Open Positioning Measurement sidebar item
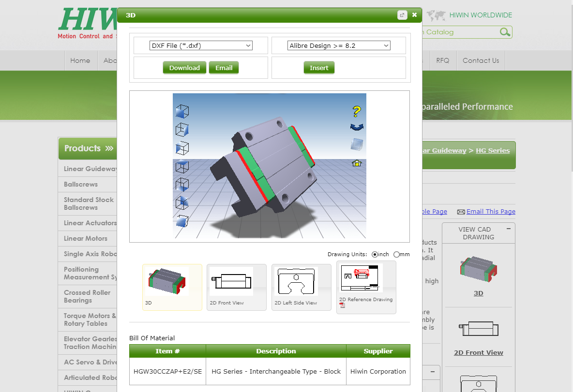573x392 pixels. tap(90, 274)
